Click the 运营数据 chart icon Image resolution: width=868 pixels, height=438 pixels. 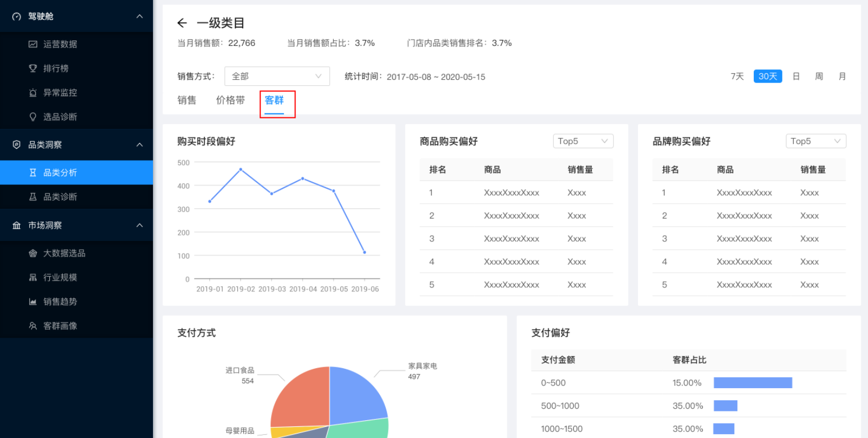(x=33, y=44)
